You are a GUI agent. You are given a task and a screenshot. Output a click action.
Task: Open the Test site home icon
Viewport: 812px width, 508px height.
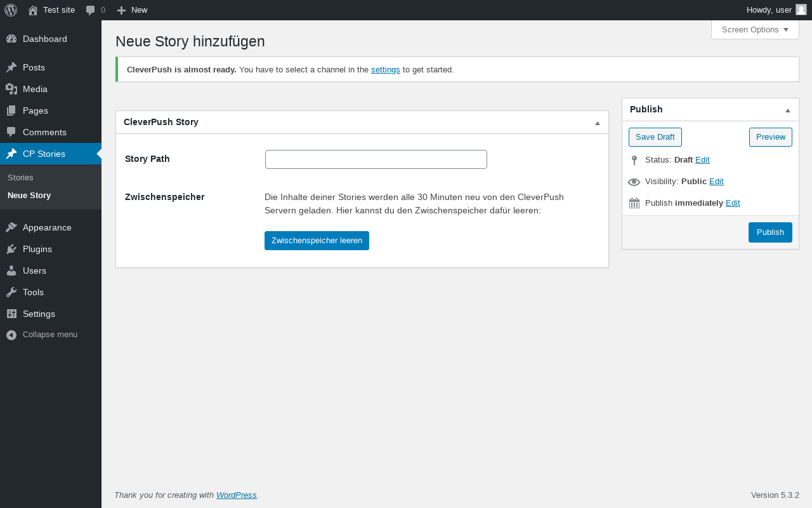click(33, 10)
